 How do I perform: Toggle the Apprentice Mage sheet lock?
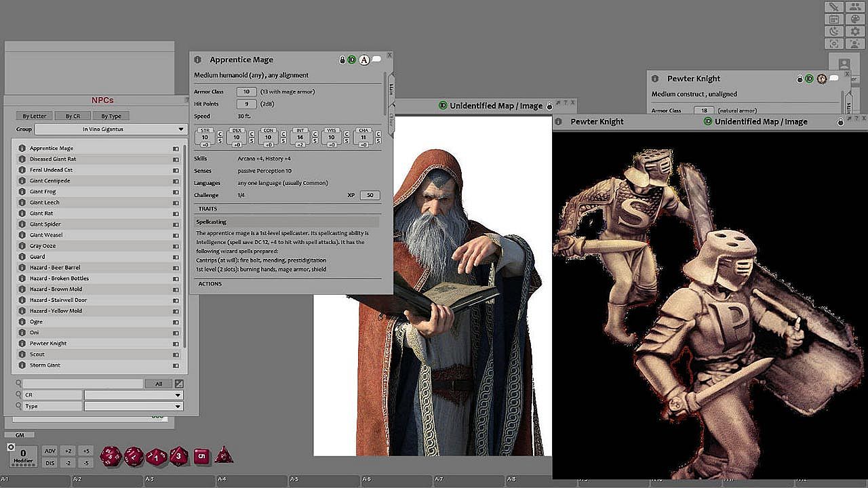pos(342,60)
